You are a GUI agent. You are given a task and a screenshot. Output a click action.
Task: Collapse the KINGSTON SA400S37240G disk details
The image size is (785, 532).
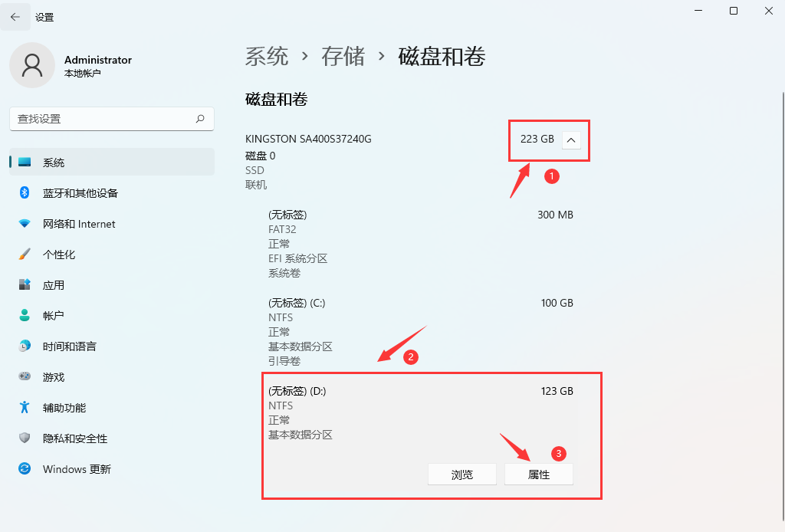(571, 140)
